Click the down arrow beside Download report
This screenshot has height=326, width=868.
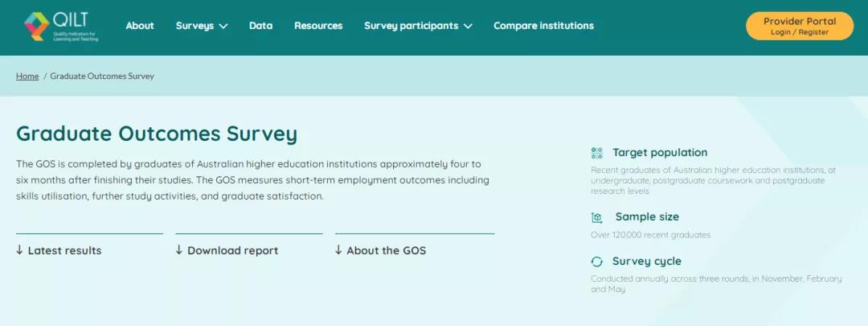(178, 250)
